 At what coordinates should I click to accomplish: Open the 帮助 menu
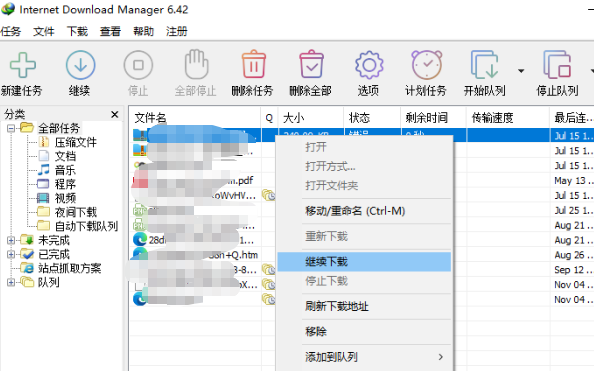[x=143, y=31]
